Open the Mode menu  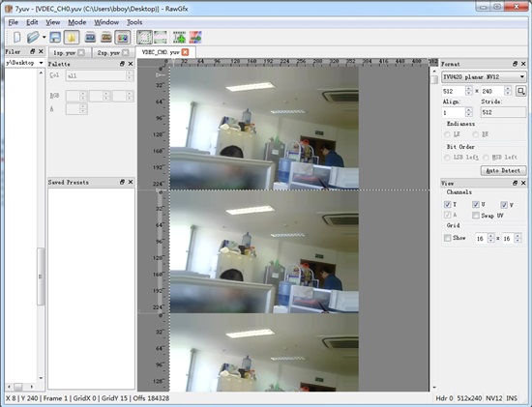[x=77, y=22]
